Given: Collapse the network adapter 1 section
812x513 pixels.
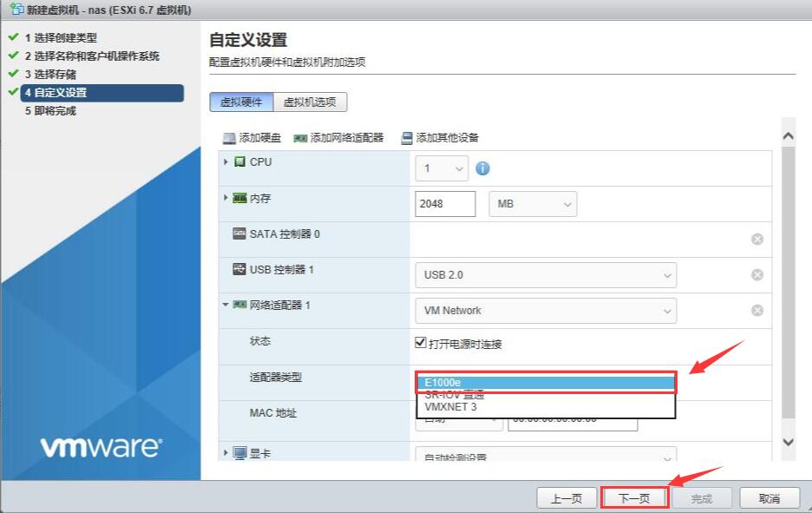Looking at the screenshot, I should (226, 305).
